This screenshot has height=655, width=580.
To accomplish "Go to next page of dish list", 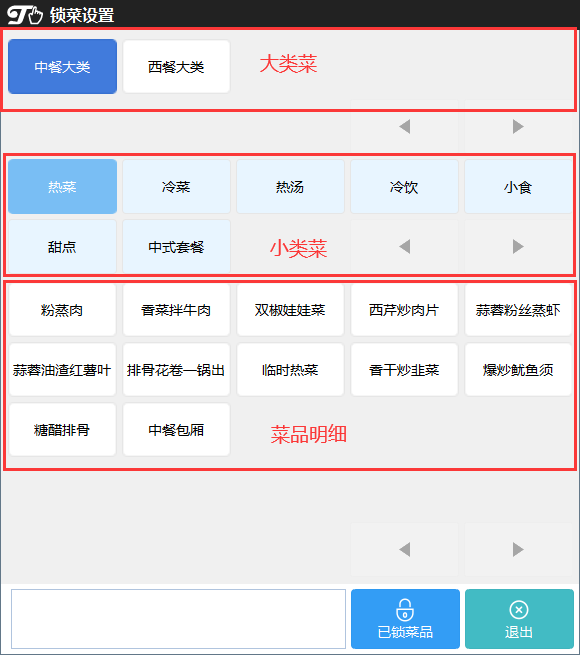I will (x=518, y=549).
